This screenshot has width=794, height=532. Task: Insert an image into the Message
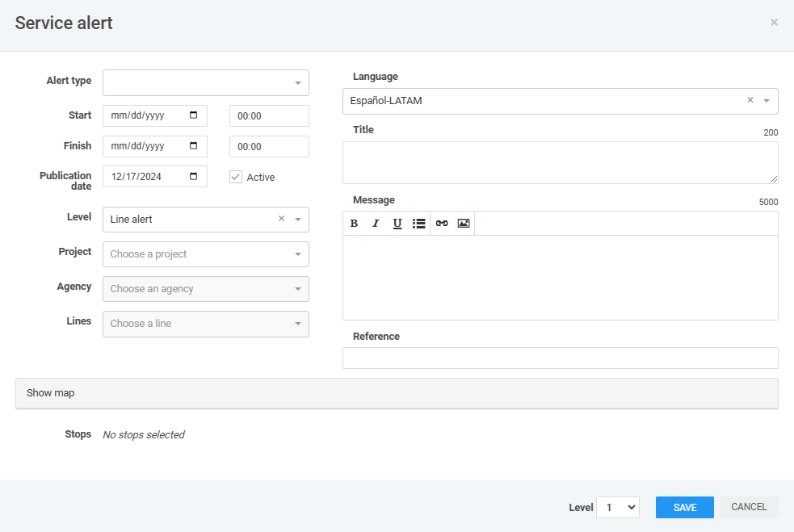point(464,224)
